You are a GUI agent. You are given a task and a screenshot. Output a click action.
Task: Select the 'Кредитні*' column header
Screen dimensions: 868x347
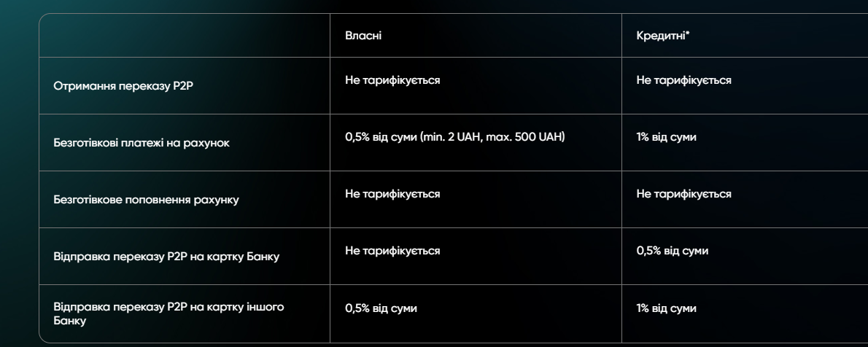662,36
